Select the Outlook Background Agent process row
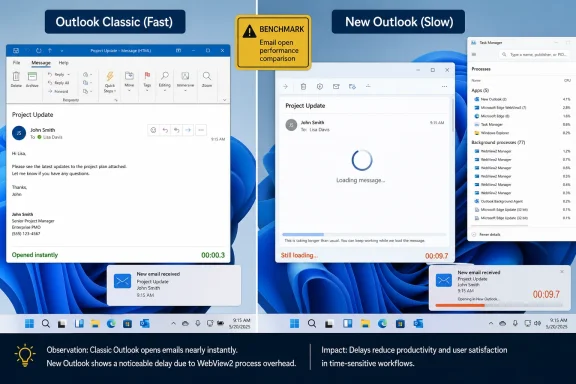The image size is (576, 384). 522,201
